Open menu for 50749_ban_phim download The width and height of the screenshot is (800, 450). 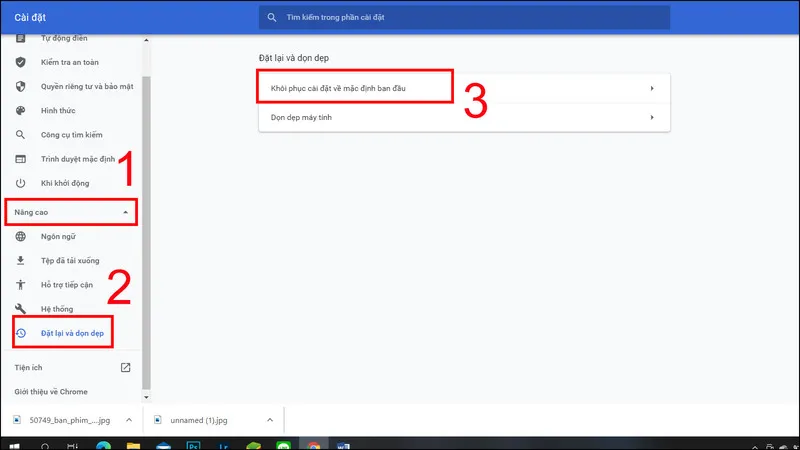[x=128, y=420]
